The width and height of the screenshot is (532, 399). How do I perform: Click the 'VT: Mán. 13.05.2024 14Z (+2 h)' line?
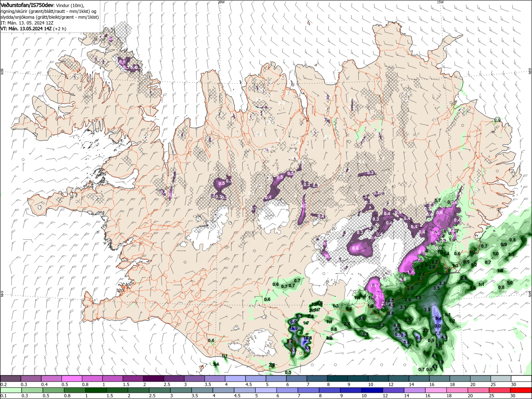point(33,29)
